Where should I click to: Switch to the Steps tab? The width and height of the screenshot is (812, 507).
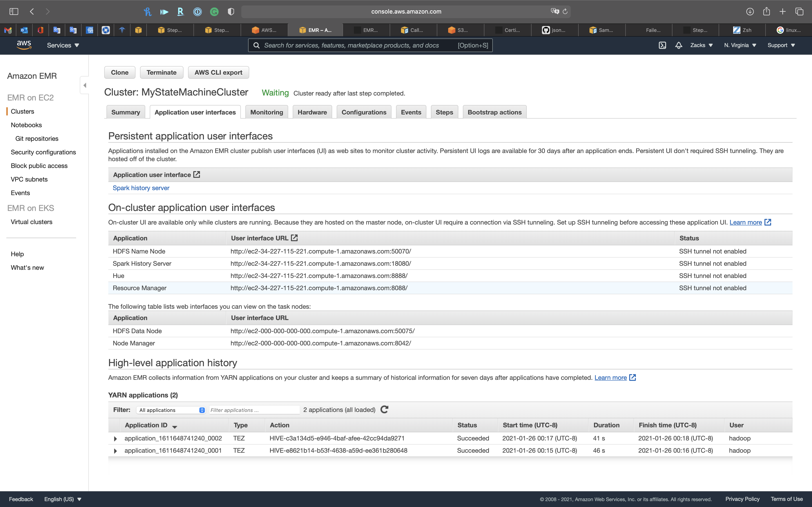pos(444,112)
